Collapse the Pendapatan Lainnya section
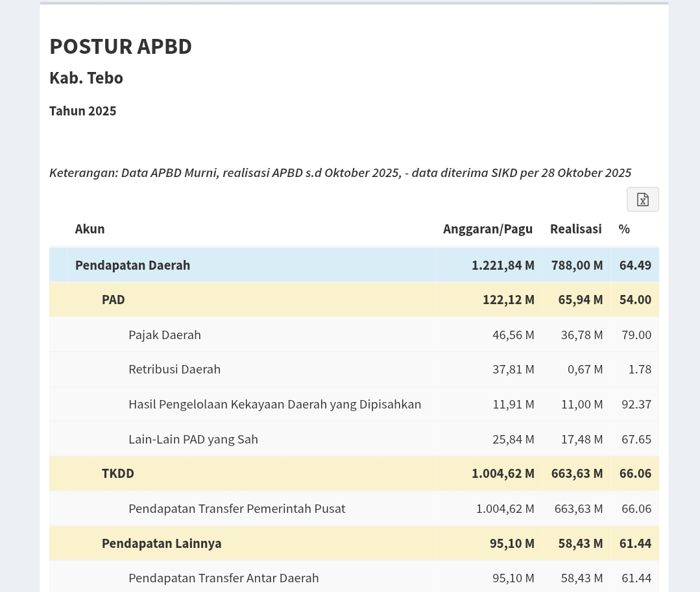 point(161,543)
